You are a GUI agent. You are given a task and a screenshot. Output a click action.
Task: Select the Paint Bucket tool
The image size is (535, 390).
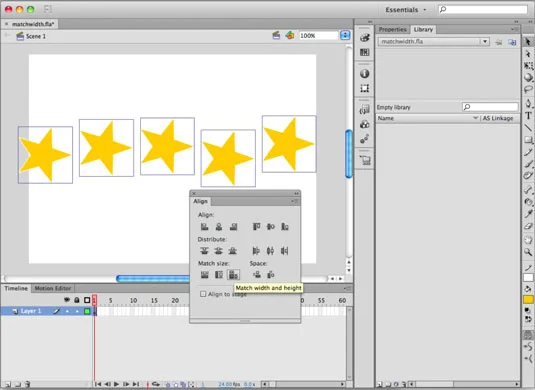click(x=528, y=202)
